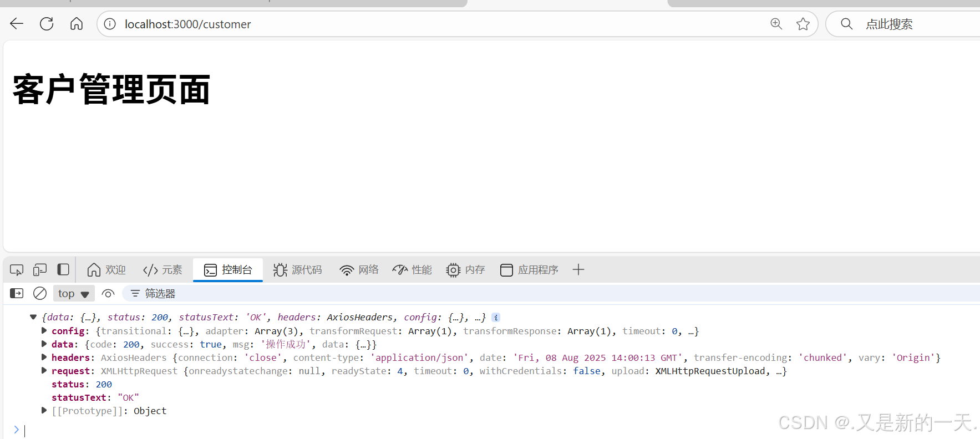Screen dimensions: 980x439
Task: Click the '操作成功' message value
Action: pos(287,344)
